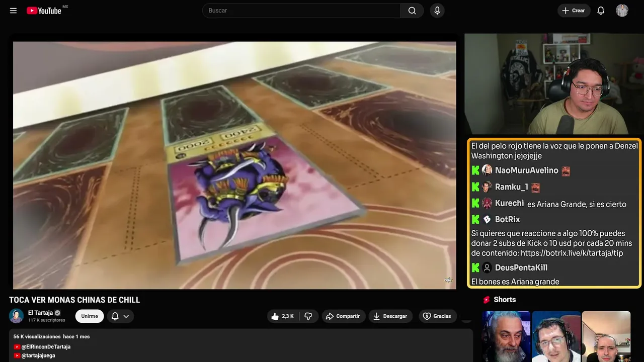Click the Unirme membership button
This screenshot has width=644, height=362.
coord(90,316)
